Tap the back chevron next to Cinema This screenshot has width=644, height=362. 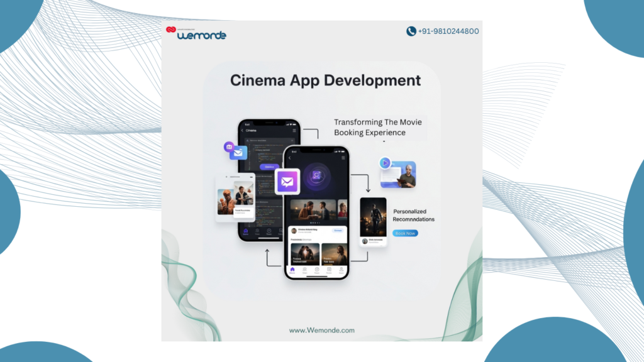point(243,130)
